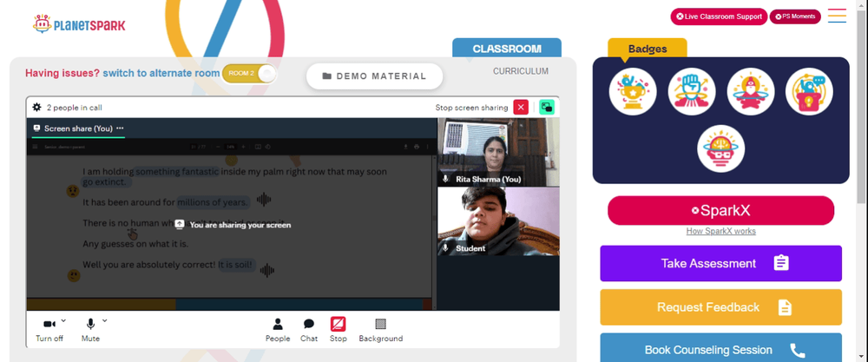Open Background effects option
This screenshot has height=362, width=868.
381,330
